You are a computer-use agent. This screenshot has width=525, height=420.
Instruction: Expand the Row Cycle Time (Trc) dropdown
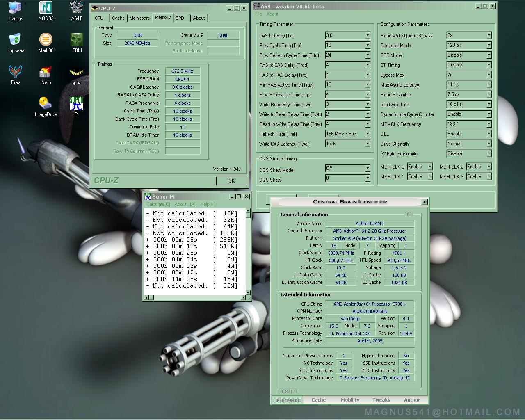pos(367,45)
